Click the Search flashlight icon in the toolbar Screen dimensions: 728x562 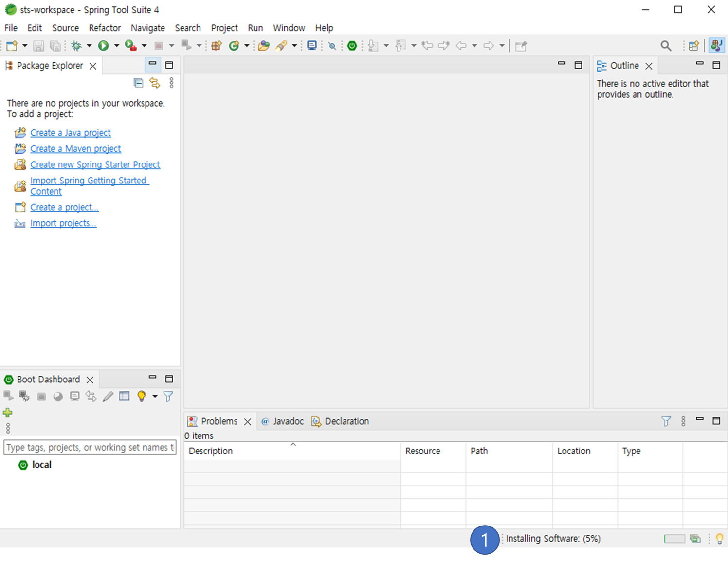281,46
